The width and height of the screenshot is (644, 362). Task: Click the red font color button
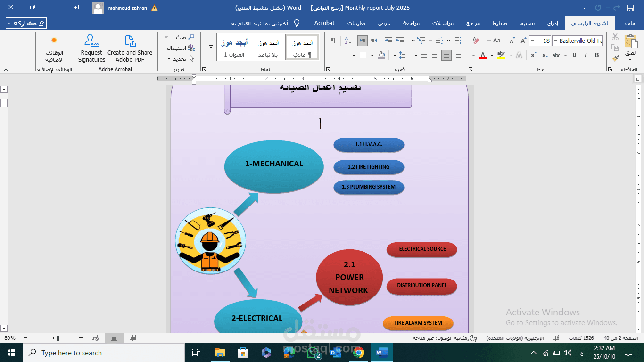(x=483, y=55)
